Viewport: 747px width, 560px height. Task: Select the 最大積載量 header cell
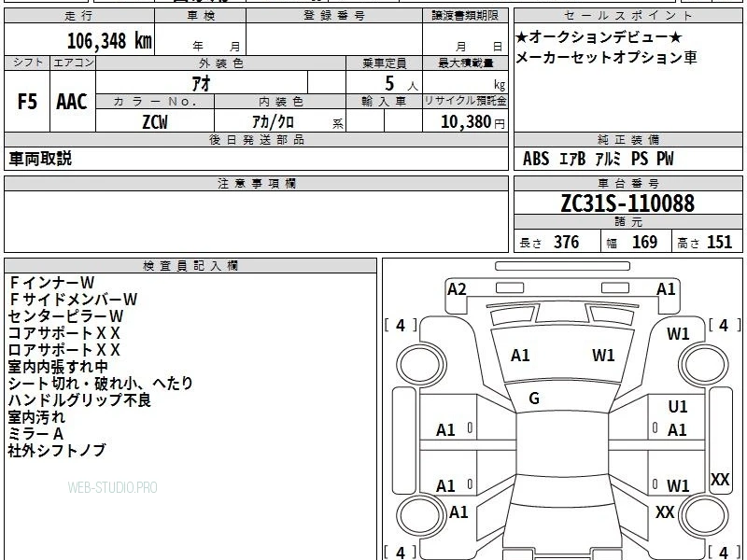[465, 63]
